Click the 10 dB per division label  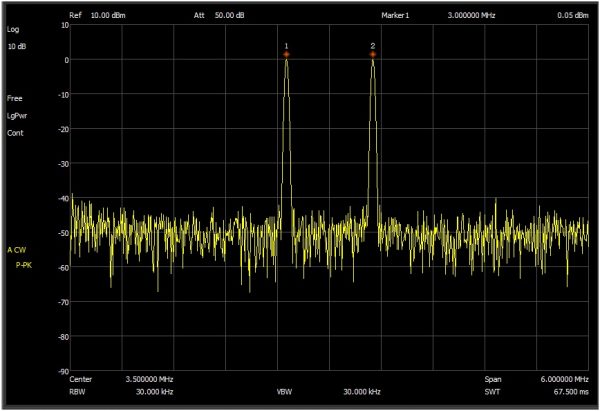click(x=18, y=48)
